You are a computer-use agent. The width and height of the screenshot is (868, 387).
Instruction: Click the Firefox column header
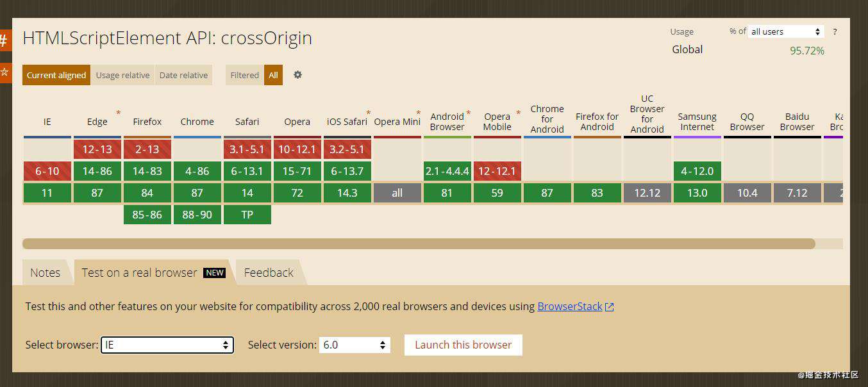pos(147,122)
